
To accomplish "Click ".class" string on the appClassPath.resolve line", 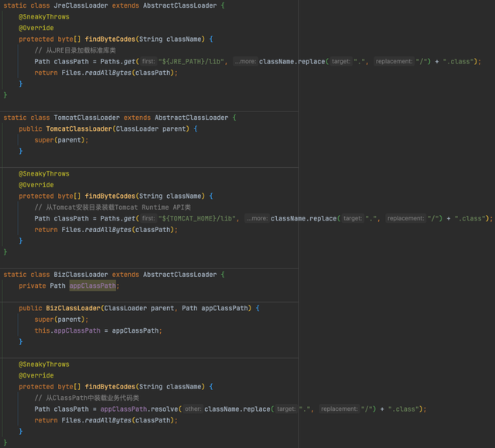I will click(404, 409).
